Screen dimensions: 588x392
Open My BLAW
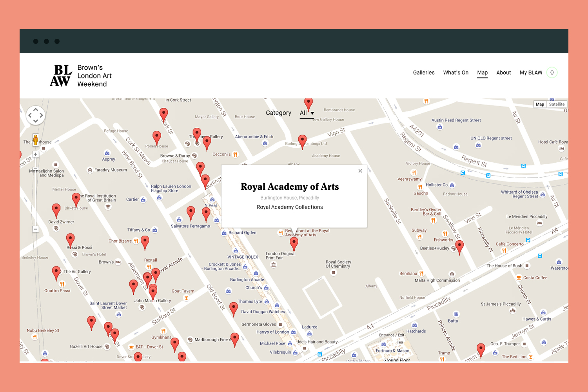coord(531,73)
